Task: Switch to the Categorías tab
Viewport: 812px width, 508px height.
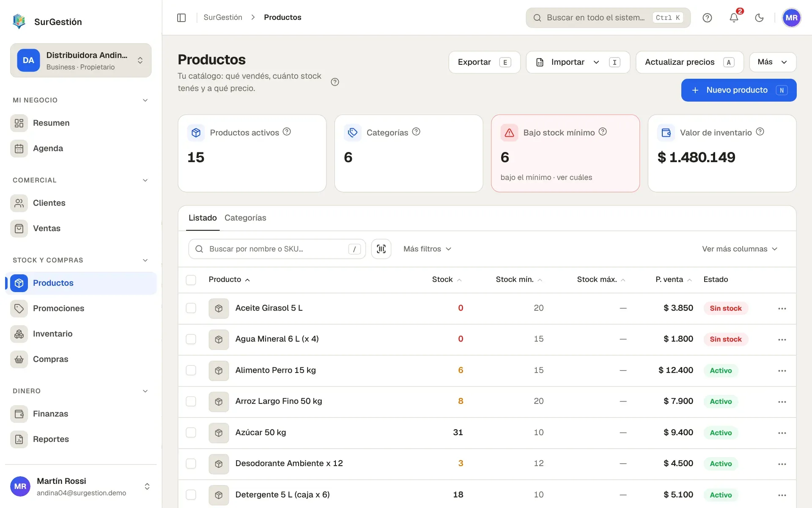Action: click(245, 218)
